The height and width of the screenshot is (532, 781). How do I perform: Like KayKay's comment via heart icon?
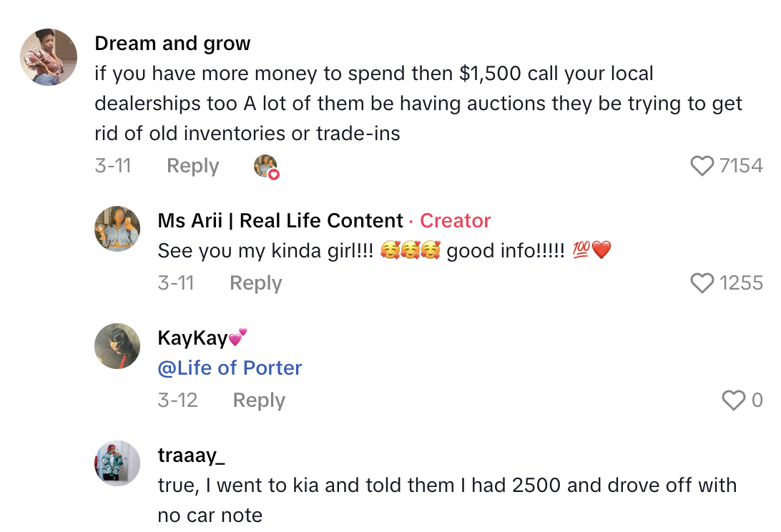733,400
